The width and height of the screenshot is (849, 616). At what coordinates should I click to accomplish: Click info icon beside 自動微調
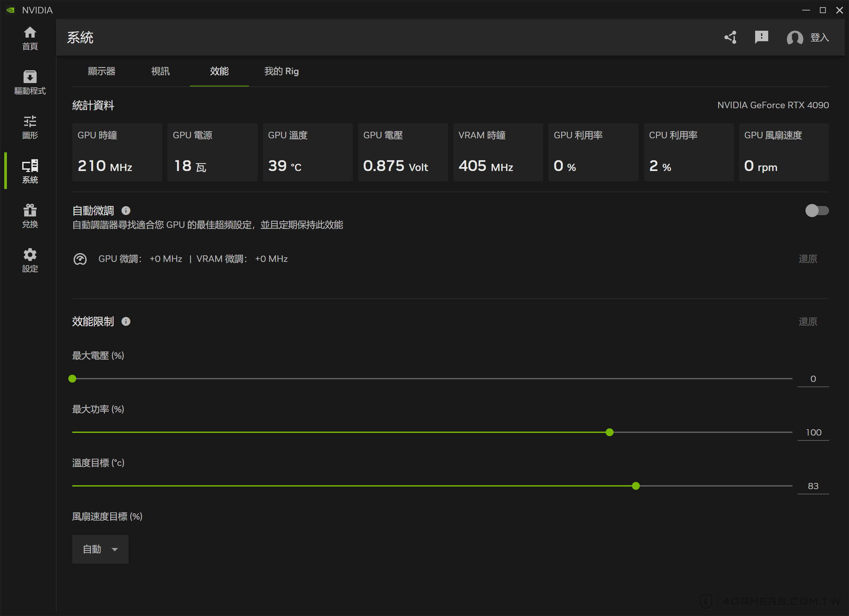(126, 211)
